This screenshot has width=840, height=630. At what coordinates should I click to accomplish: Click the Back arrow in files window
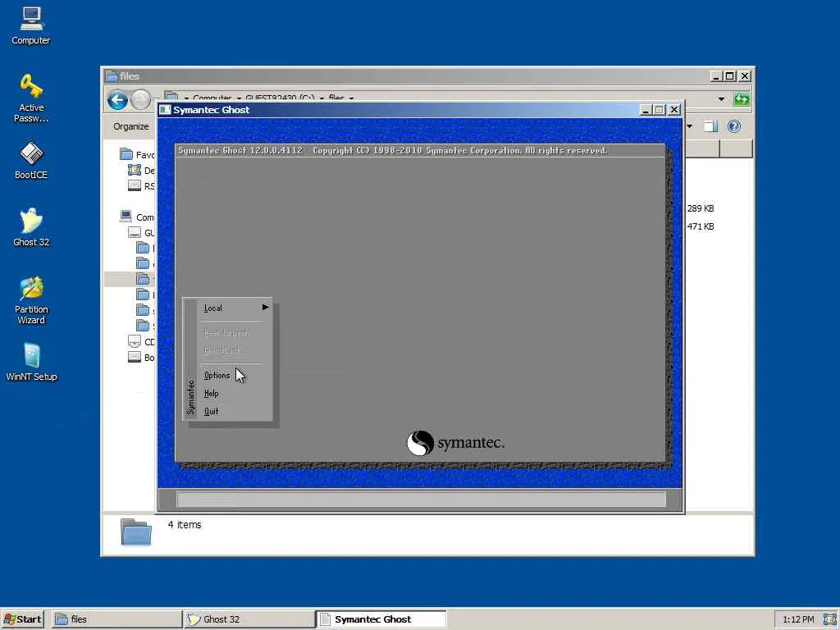coord(117,99)
